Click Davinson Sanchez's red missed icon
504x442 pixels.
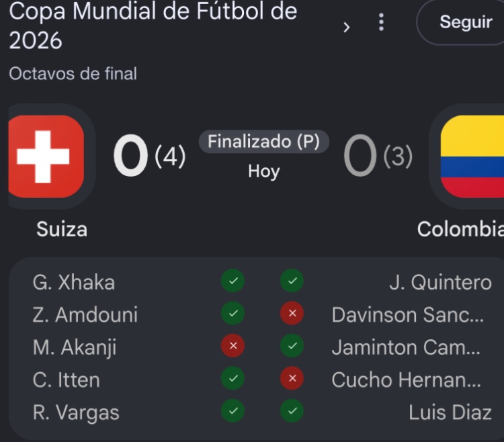click(292, 314)
